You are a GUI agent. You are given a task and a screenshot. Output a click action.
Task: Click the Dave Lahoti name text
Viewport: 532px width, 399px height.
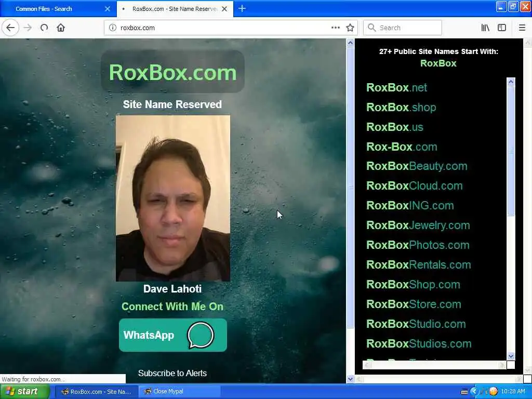[x=172, y=289]
